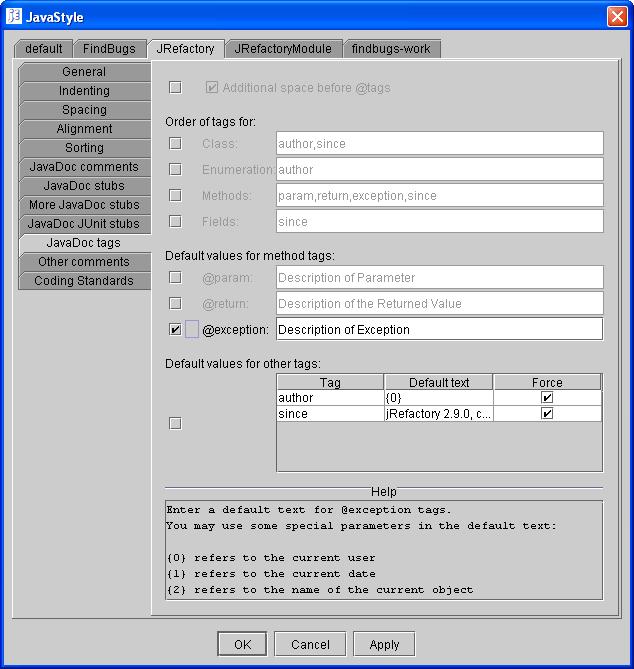Click the @exception description text field
The height and width of the screenshot is (669, 634).
438,330
